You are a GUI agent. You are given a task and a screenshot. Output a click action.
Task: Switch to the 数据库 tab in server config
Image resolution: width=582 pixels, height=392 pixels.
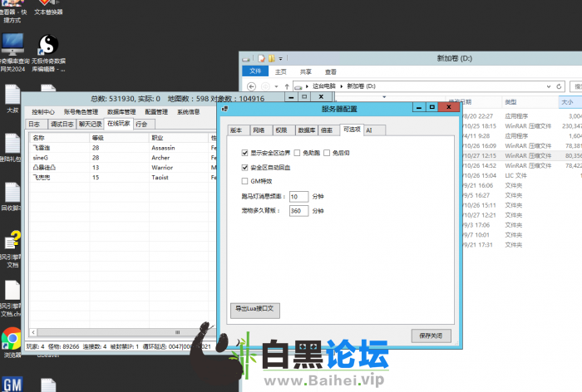pyautogui.click(x=306, y=130)
